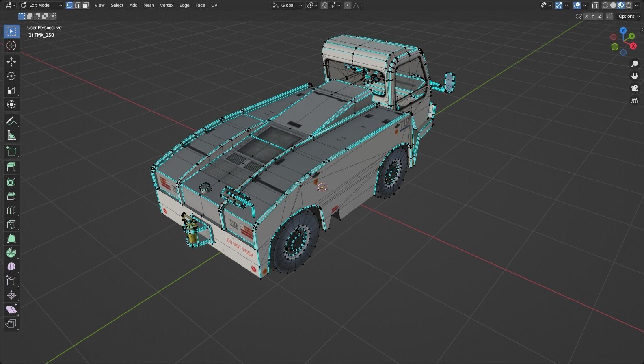
Task: Activate the combined Transform tool
Action: 11,104
